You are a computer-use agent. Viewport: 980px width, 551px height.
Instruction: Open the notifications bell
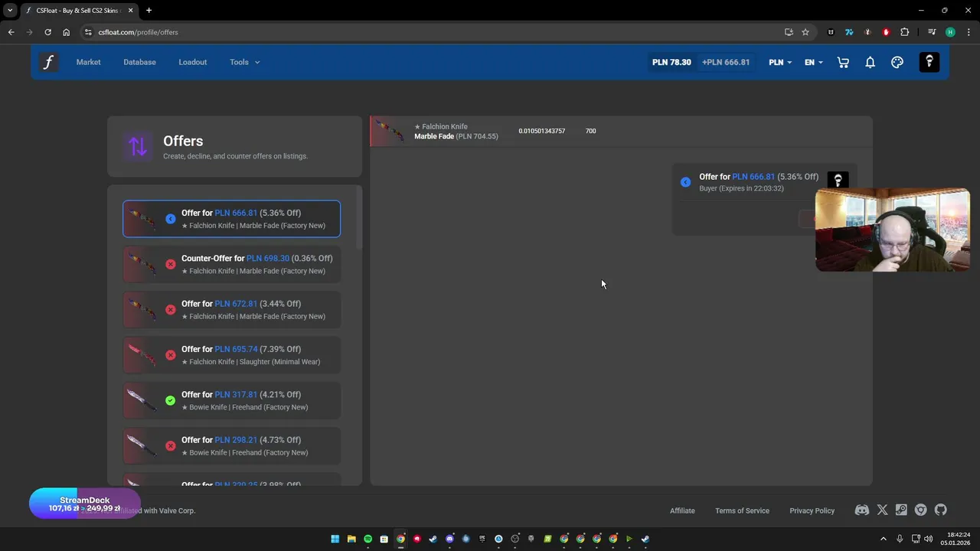coord(870,62)
